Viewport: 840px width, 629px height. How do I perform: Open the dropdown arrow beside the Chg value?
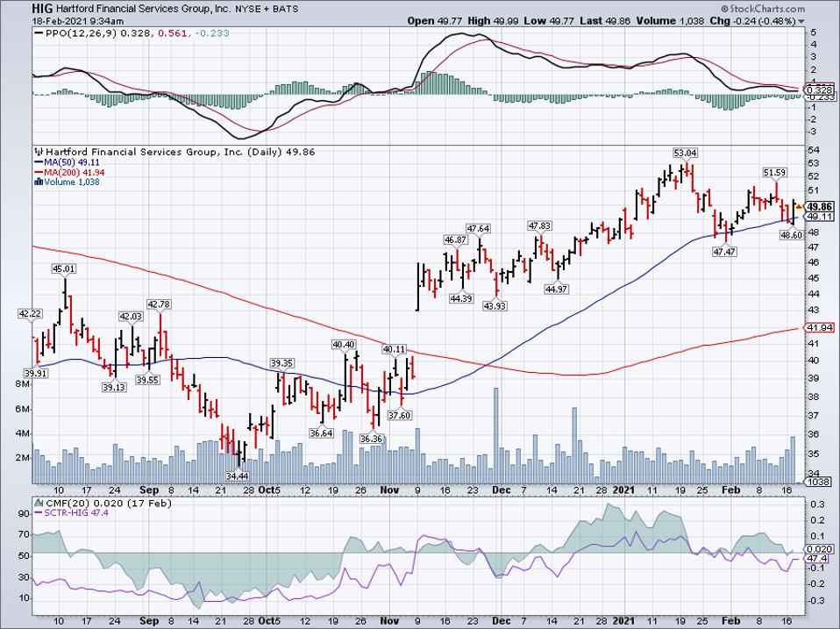[801, 21]
